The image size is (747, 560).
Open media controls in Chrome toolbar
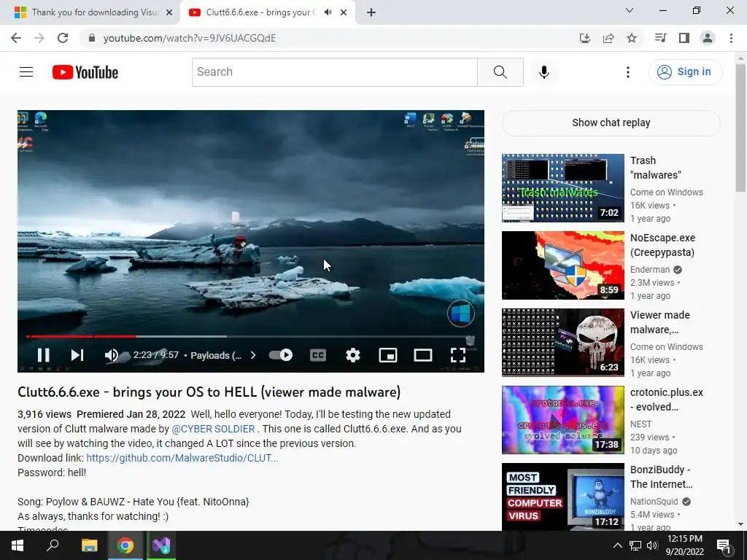(660, 38)
